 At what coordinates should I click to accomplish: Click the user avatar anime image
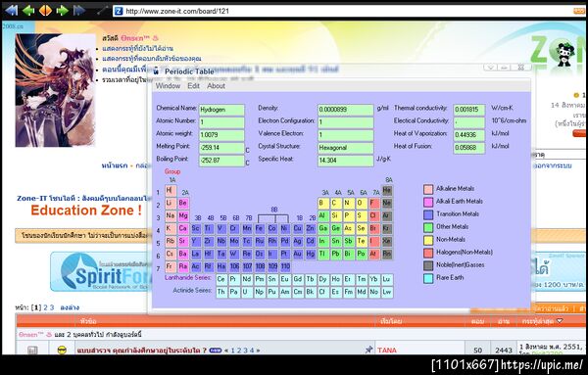56,90
